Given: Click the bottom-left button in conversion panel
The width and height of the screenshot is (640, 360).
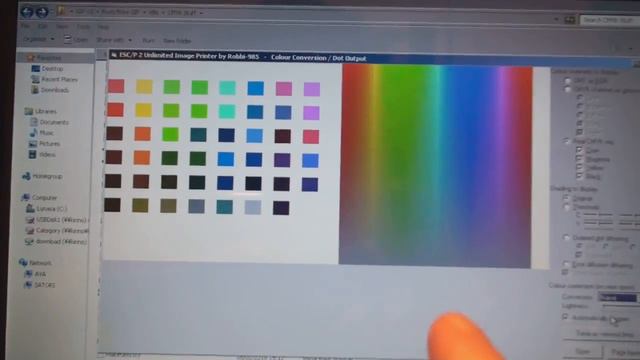Looking at the screenshot, I should (x=583, y=351).
